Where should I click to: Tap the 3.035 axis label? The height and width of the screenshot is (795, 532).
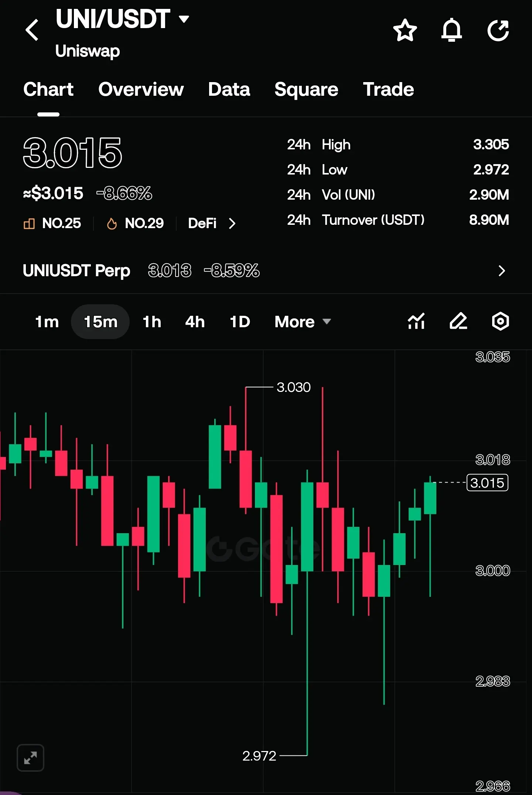click(x=492, y=357)
